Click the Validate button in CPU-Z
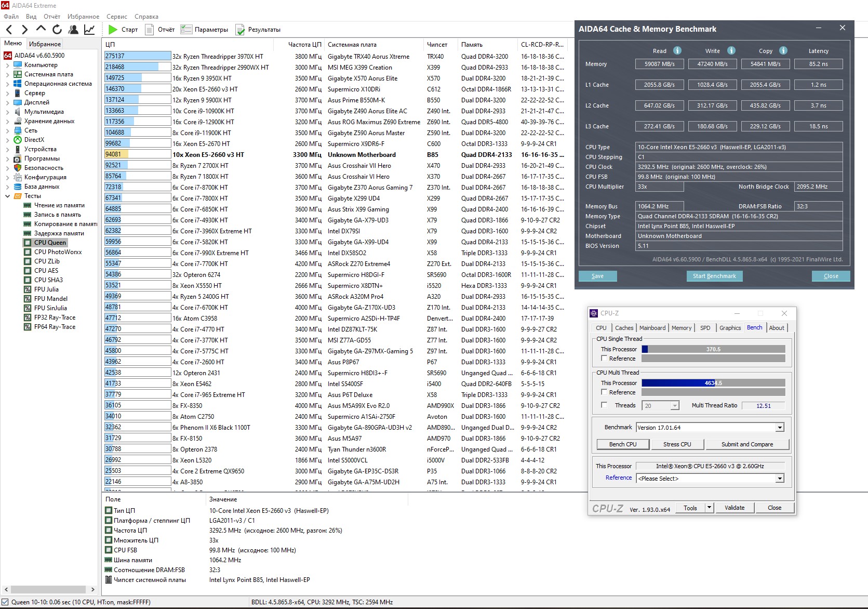This screenshot has width=868, height=609. pyautogui.click(x=735, y=508)
